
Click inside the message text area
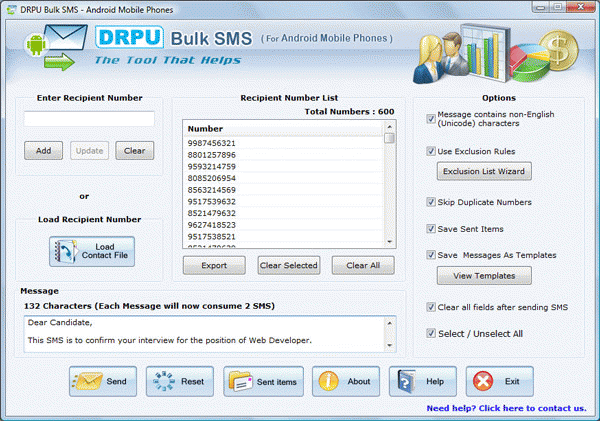[x=205, y=334]
